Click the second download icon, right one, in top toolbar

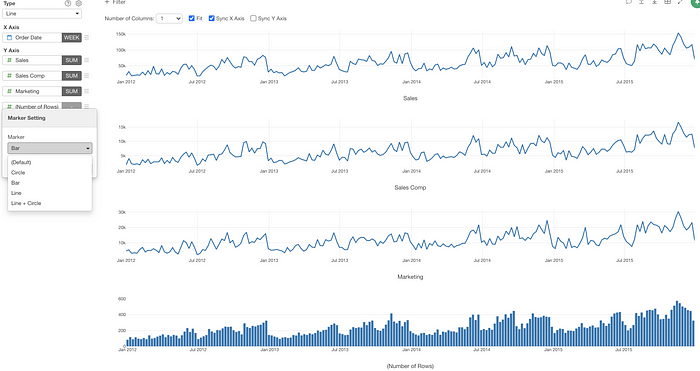(654, 2)
